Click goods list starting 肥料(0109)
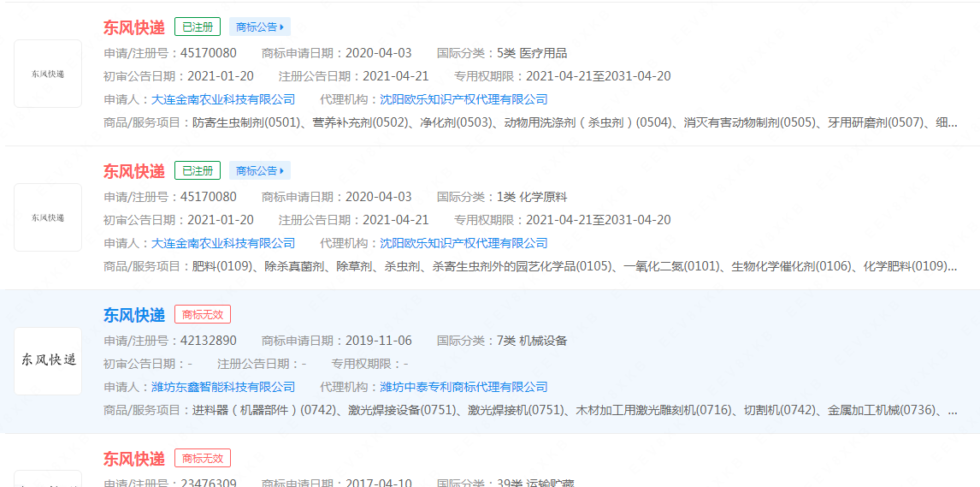Image resolution: width=980 pixels, height=487 pixels. point(575,266)
